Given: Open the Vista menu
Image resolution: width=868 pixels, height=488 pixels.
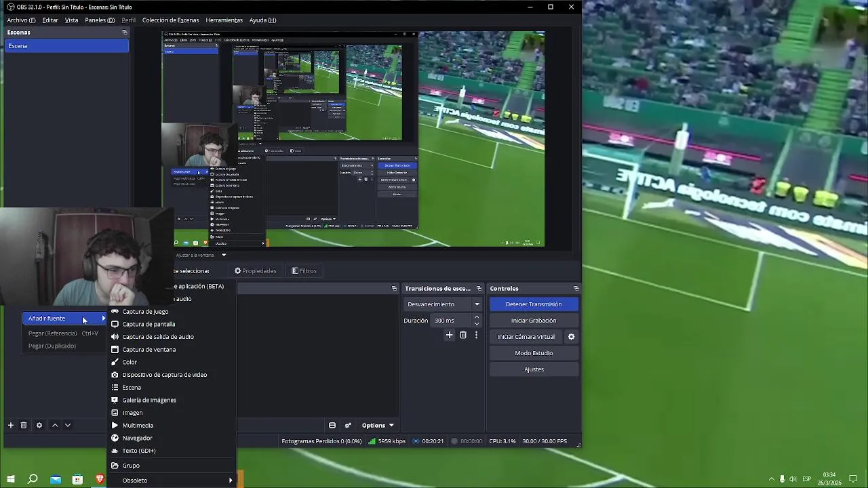Looking at the screenshot, I should [71, 20].
